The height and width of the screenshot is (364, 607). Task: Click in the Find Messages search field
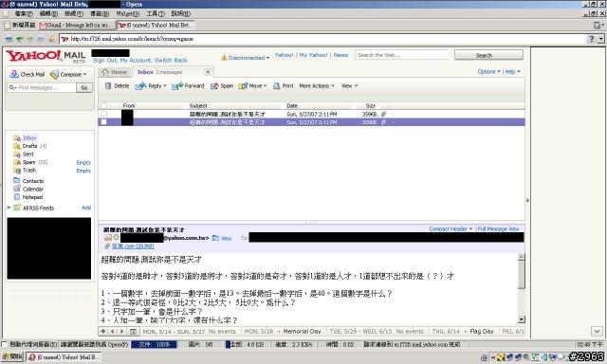(42, 88)
